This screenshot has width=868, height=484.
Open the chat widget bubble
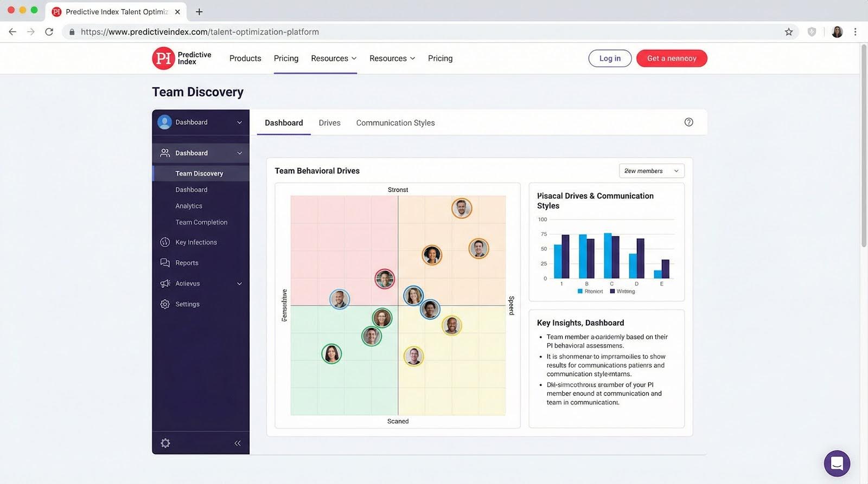837,463
